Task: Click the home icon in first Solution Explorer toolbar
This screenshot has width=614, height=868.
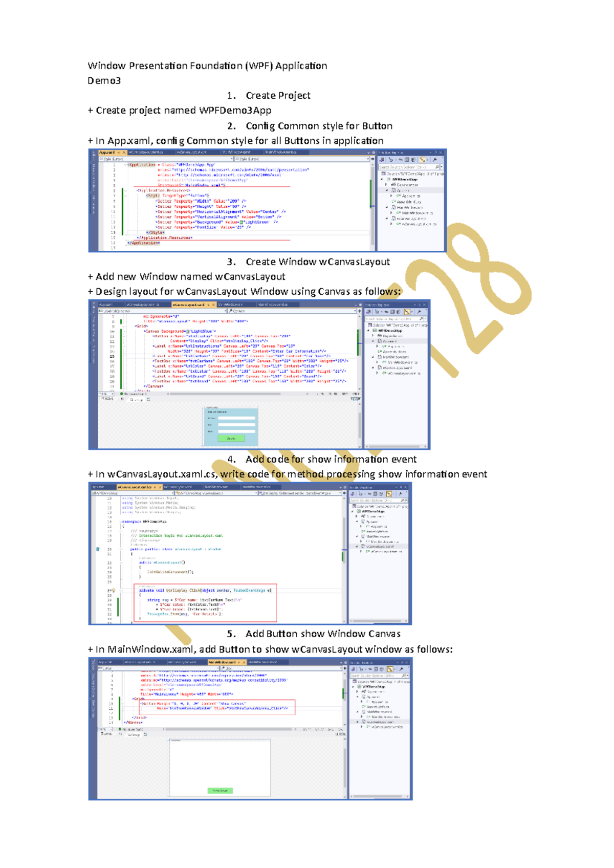Action: (x=382, y=160)
